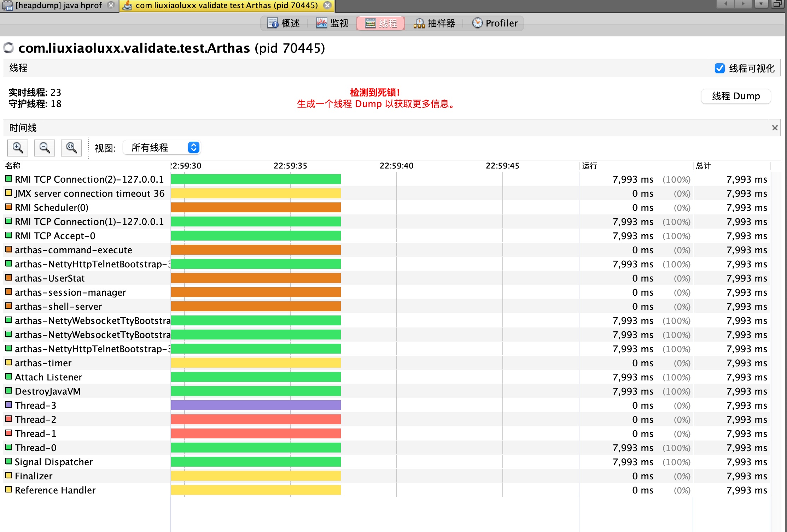787x532 pixels.
Task: Click the 运行 column header
Action: tap(590, 166)
